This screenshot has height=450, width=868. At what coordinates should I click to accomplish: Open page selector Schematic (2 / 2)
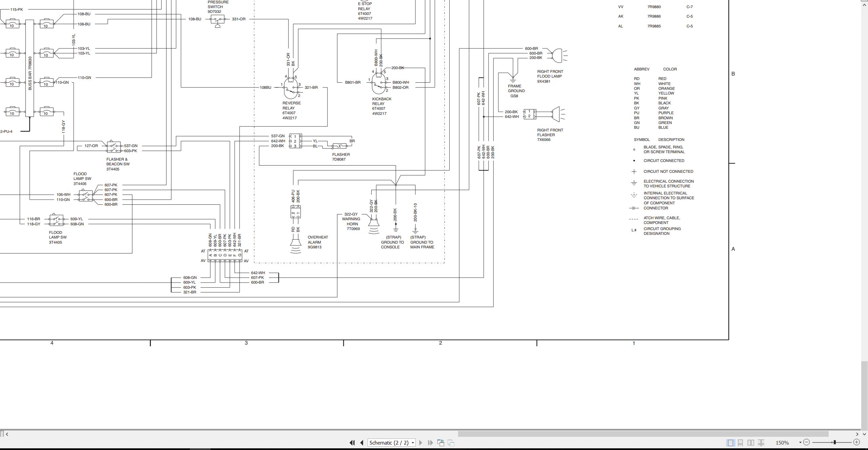click(392, 443)
